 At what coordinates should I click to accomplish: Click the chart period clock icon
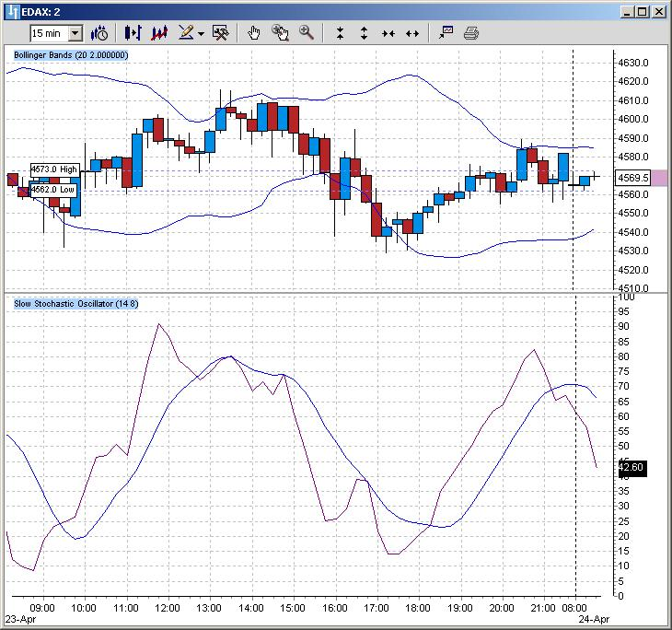click(x=99, y=33)
